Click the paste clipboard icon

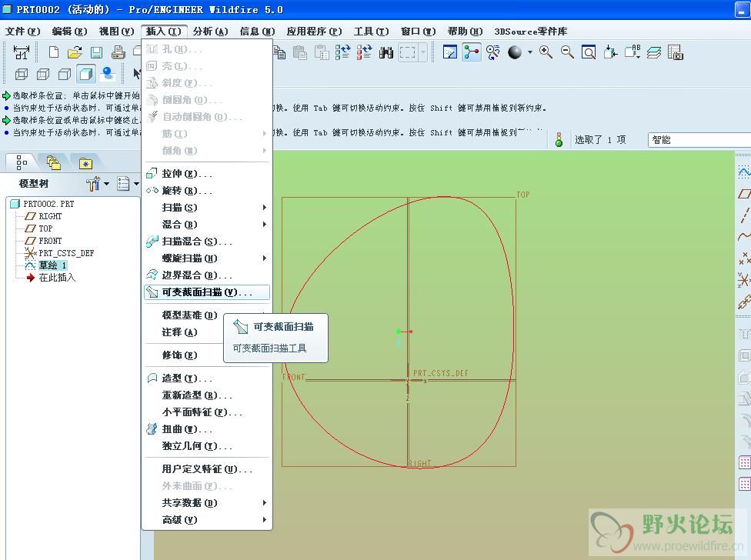coord(300,52)
